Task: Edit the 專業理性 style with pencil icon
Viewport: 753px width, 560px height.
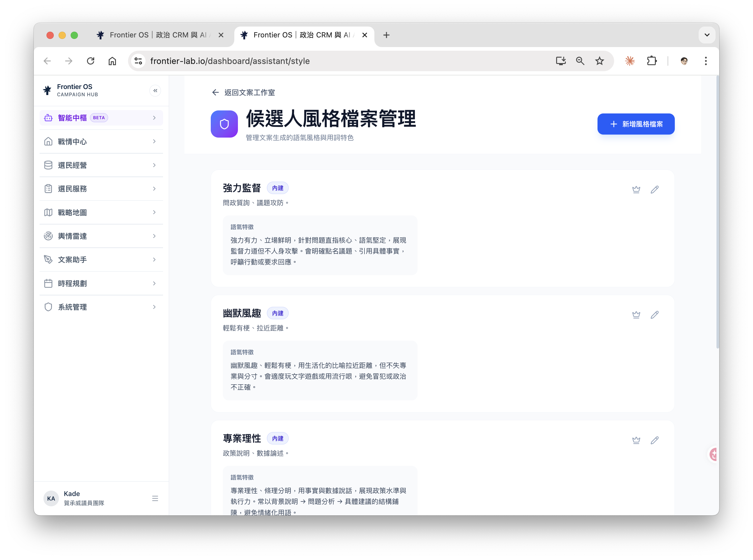Action: (x=654, y=440)
